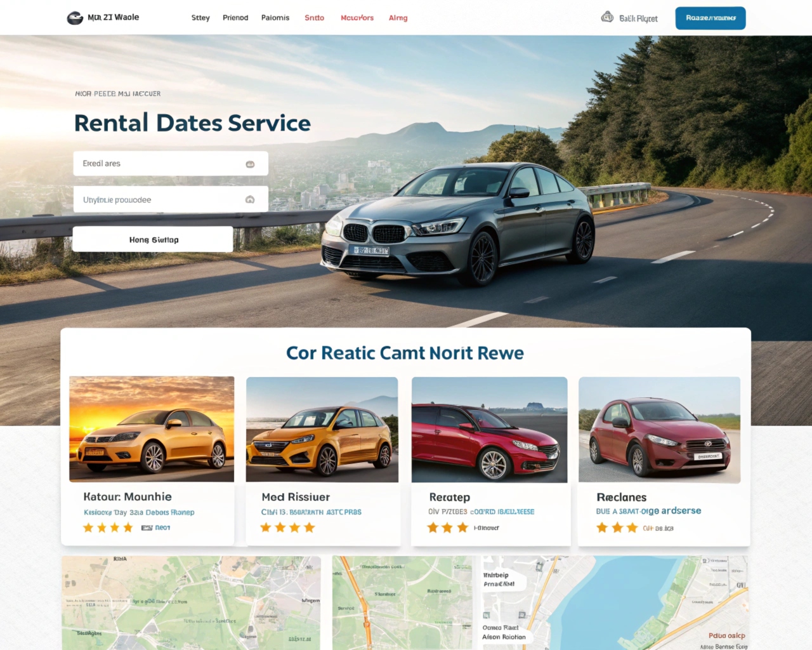Image resolution: width=812 pixels, height=650 pixels.
Task: Open the Sttey menu item
Action: [200, 18]
